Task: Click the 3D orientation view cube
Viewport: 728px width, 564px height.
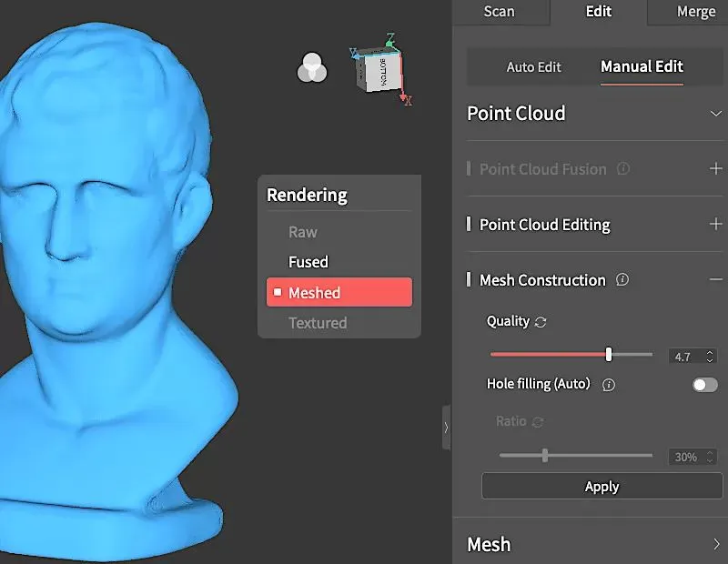Action: pos(379,69)
